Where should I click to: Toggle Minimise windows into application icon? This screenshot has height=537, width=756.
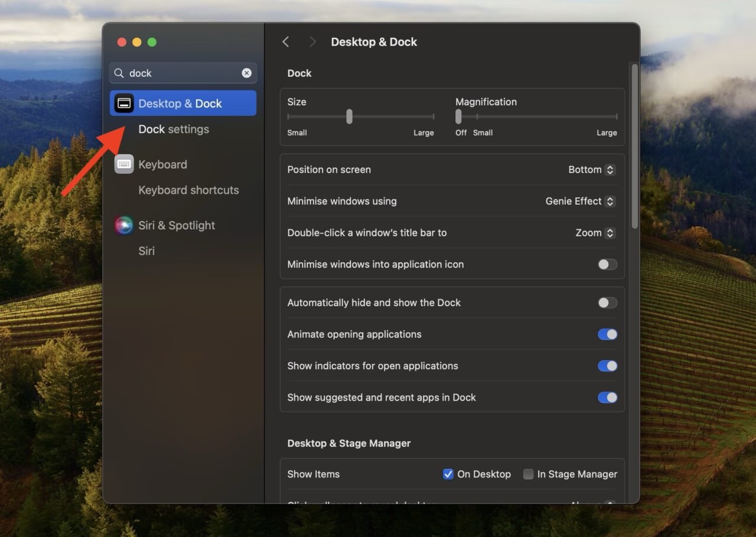[x=607, y=264]
